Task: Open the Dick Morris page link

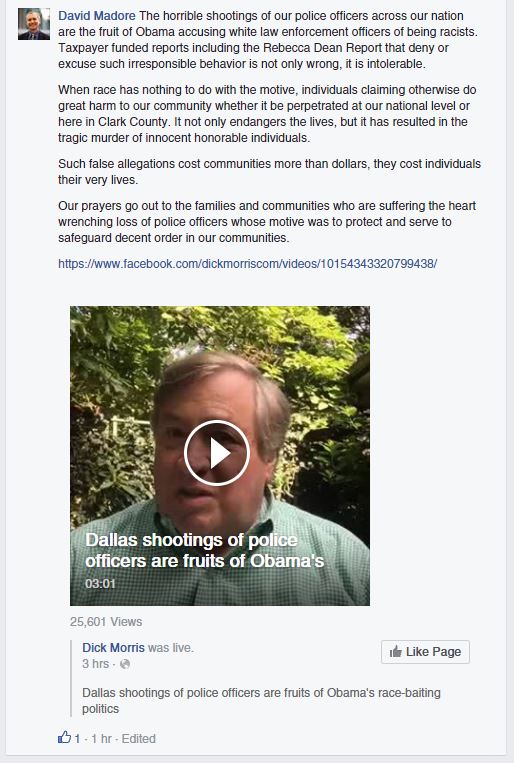Action: [x=113, y=648]
